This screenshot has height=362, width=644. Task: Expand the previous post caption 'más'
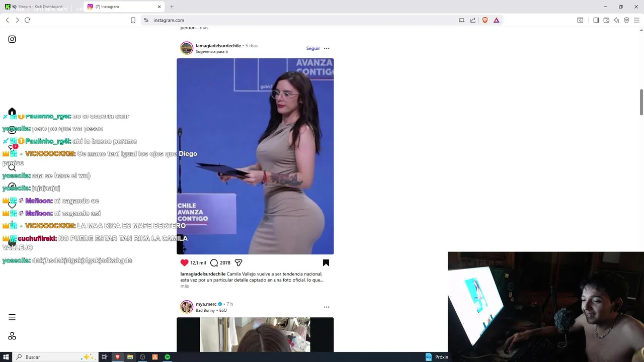pyautogui.click(x=204, y=28)
